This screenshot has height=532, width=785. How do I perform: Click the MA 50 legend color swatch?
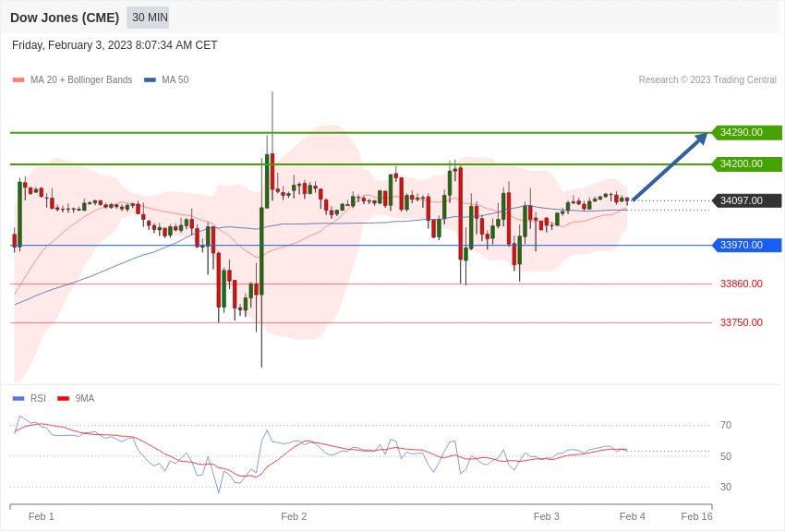(151, 80)
